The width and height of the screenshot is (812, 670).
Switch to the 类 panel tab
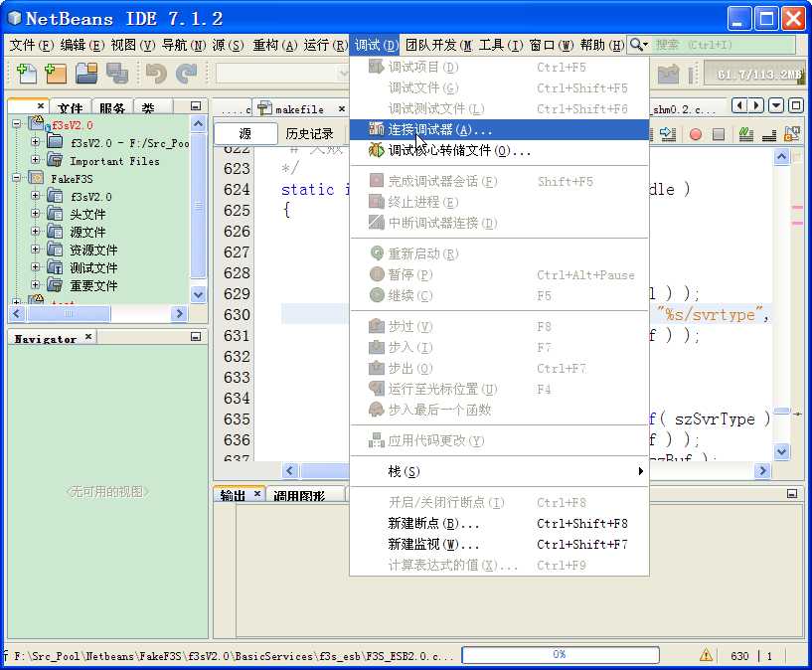pos(147,107)
